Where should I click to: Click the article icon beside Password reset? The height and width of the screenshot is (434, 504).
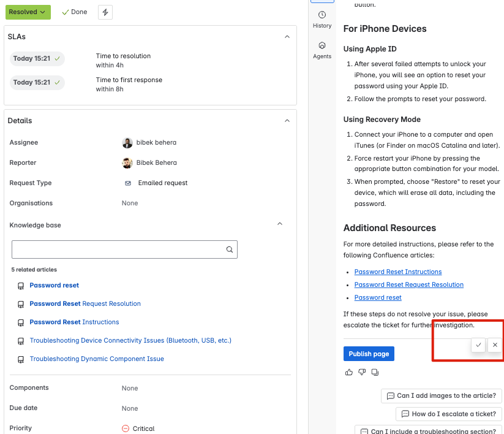(21, 286)
